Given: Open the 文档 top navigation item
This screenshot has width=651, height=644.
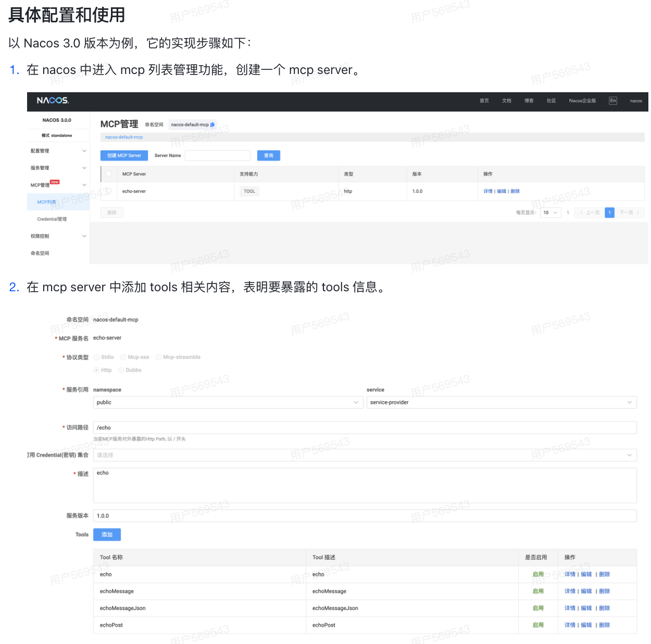Looking at the screenshot, I should click(x=507, y=101).
